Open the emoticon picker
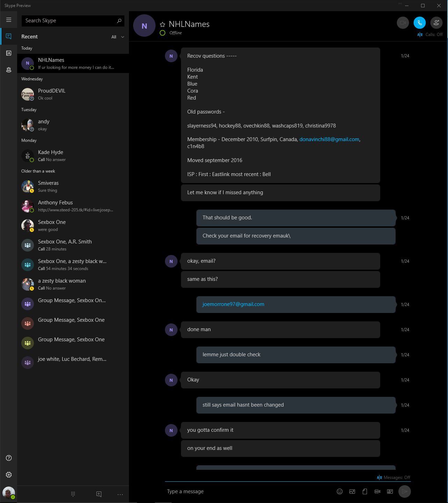This screenshot has width=448, height=503. point(340,491)
